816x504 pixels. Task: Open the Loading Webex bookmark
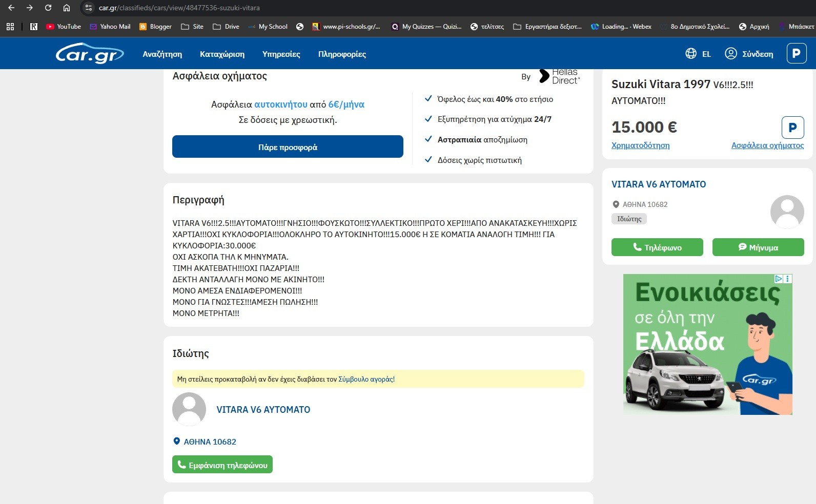click(x=621, y=27)
